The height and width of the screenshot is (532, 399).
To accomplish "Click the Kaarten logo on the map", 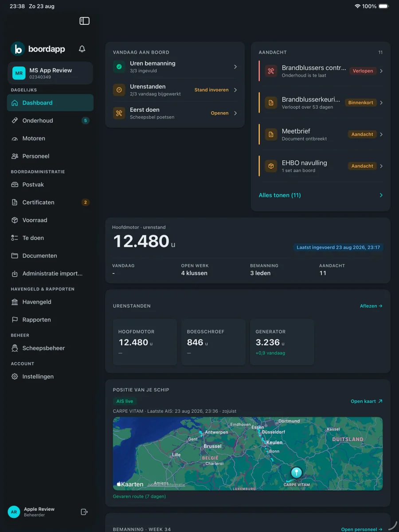I will (x=130, y=484).
